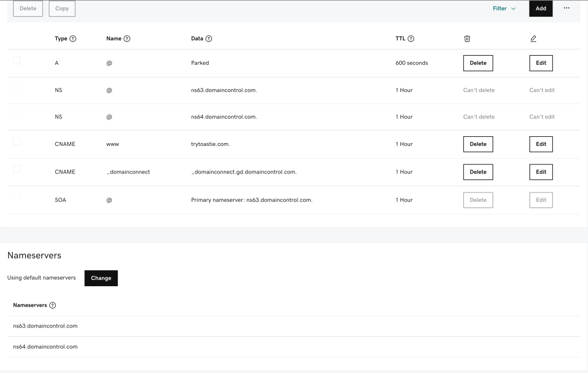The height and width of the screenshot is (373, 588).
Task: Click 'ns63.domaincontrol.com.' in the NS row
Action: 224,90
